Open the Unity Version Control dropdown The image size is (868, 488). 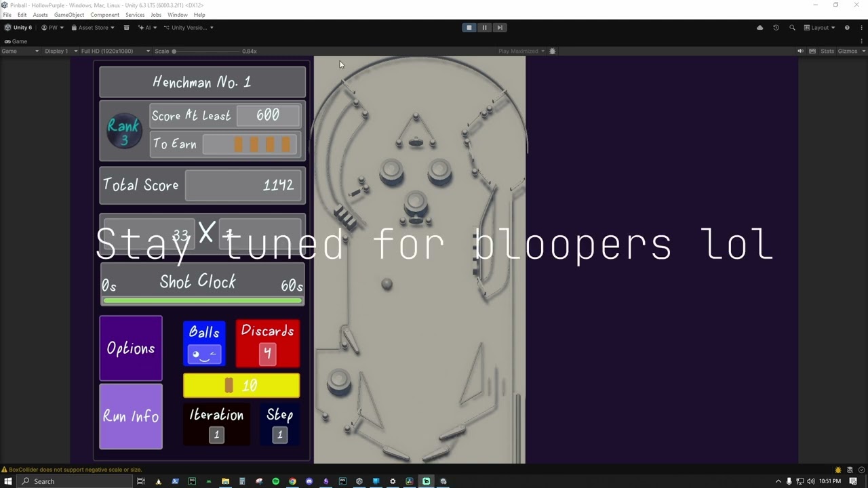(x=189, y=28)
